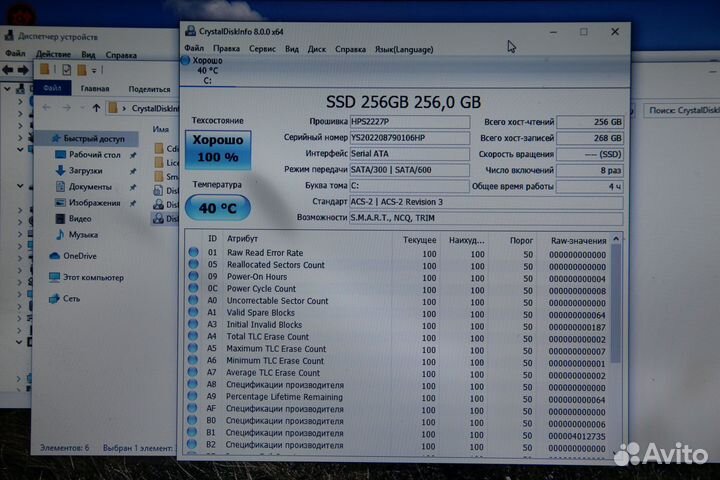This screenshot has height=480, width=720.
Task: Click the SMART table vertical scrollbar thumb
Action: pyautogui.click(x=616, y=303)
